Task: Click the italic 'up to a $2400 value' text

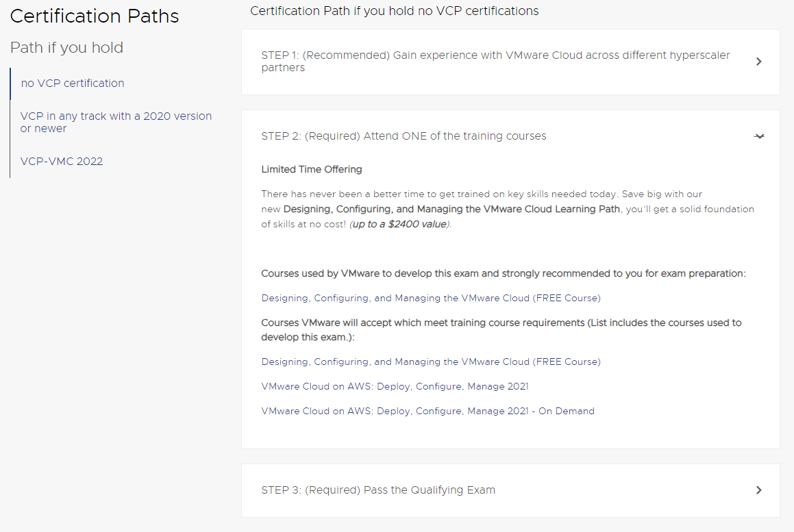Action: (399, 225)
